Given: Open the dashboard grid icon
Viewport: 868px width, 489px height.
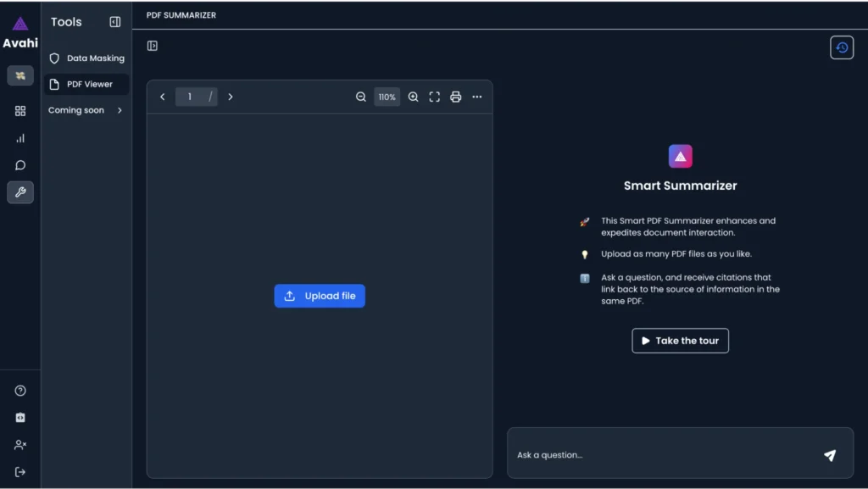Looking at the screenshot, I should [x=20, y=111].
